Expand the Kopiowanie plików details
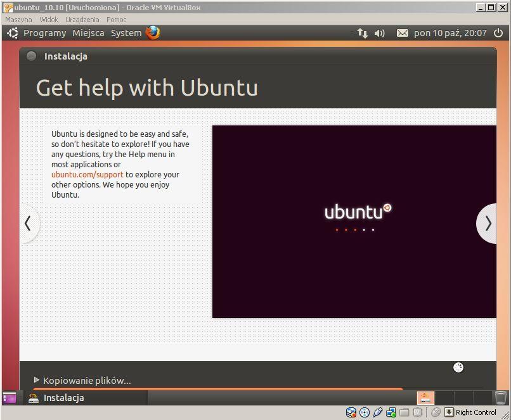511x420 pixels. pyautogui.click(x=37, y=380)
